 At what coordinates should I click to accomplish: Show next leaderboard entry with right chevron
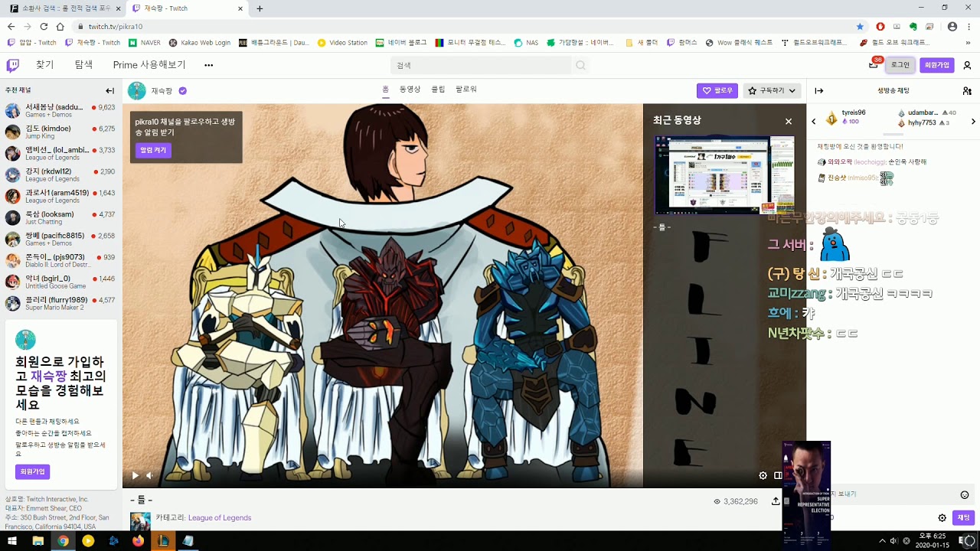tap(973, 121)
